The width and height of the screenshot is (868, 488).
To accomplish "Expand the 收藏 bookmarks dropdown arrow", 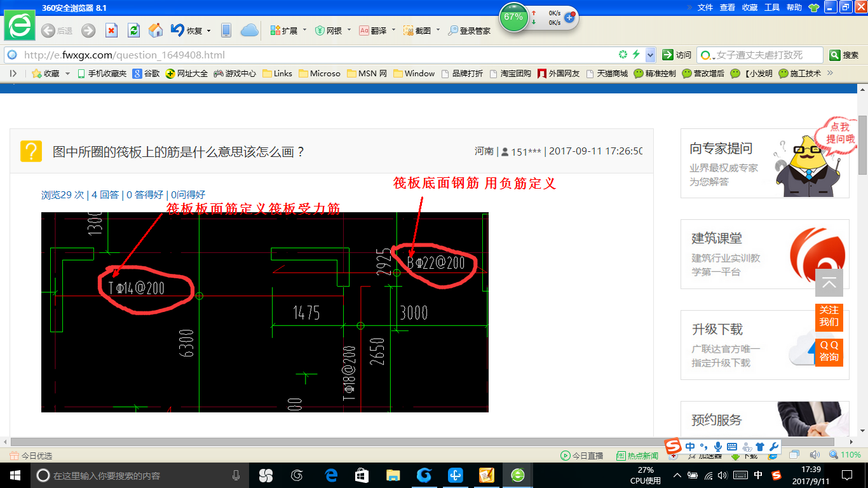I will click(67, 73).
